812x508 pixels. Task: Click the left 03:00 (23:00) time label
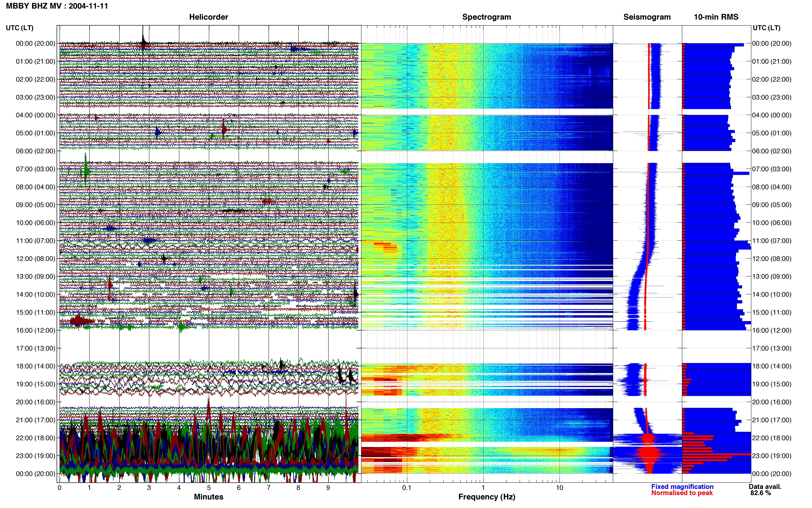tap(36, 97)
